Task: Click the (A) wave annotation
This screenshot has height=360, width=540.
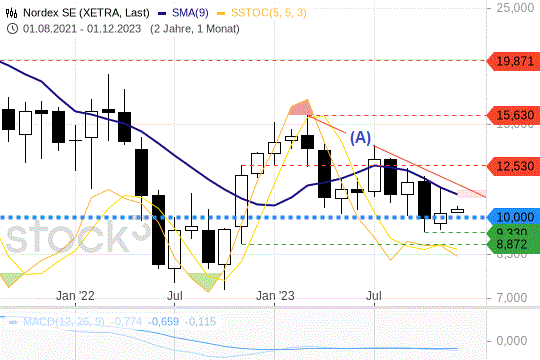Action: pos(361,137)
